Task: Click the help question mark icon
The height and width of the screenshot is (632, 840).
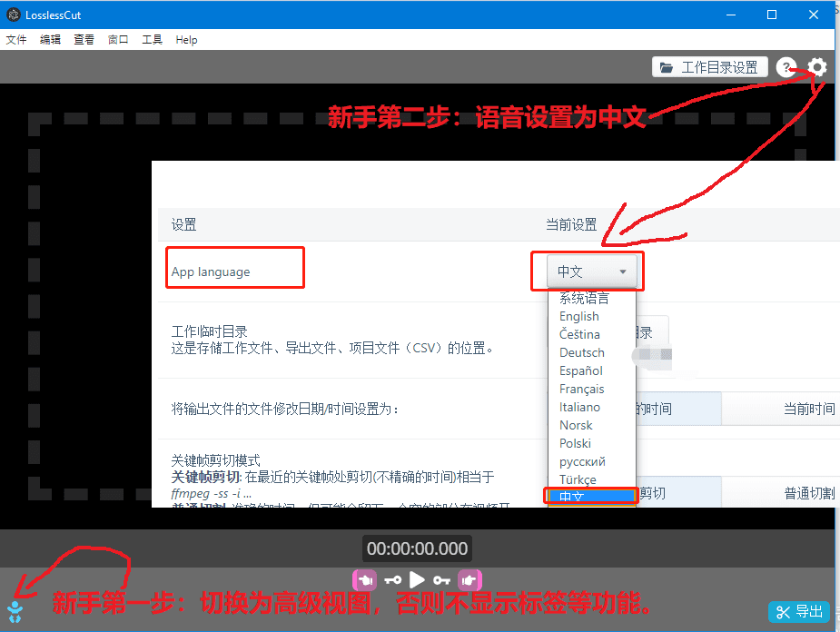Action: tap(786, 67)
